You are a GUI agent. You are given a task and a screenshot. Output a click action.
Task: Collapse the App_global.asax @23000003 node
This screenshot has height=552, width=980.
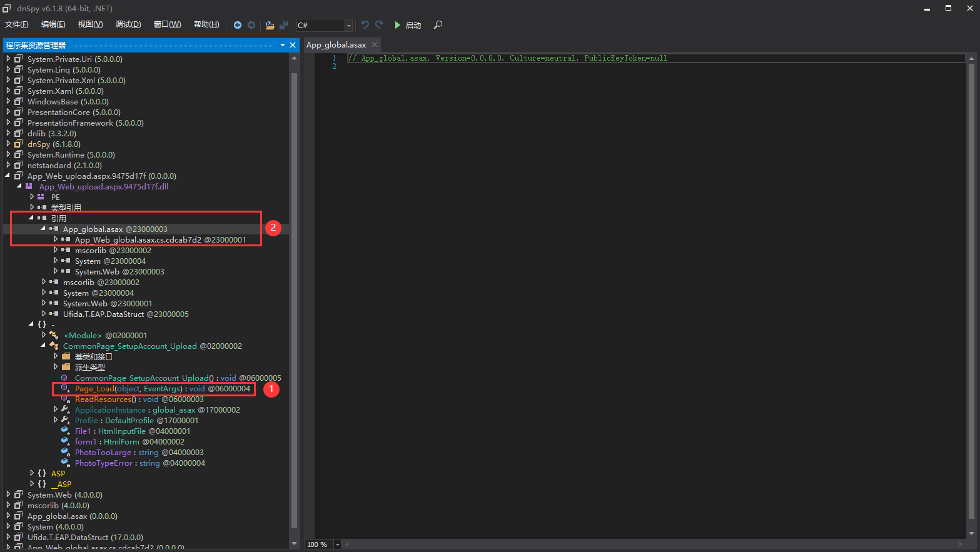pos(43,229)
